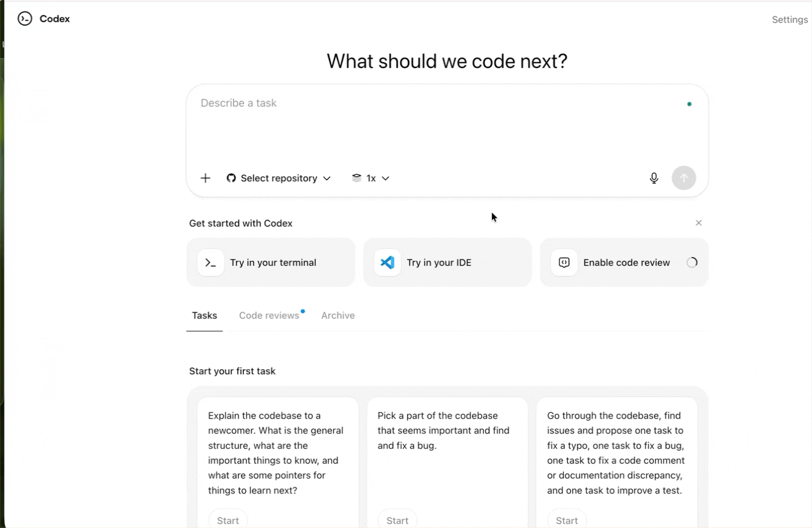
Task: Click the Try in your terminal card
Action: click(x=271, y=262)
